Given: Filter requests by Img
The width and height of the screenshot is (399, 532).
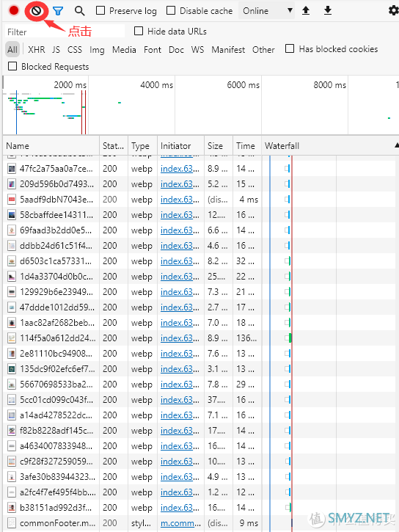Looking at the screenshot, I should 97,50.
